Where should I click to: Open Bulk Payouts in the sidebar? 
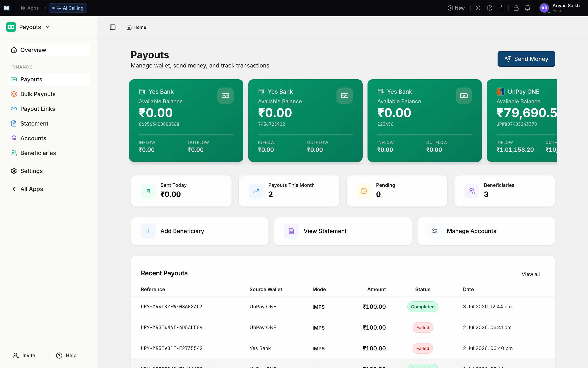49,94
